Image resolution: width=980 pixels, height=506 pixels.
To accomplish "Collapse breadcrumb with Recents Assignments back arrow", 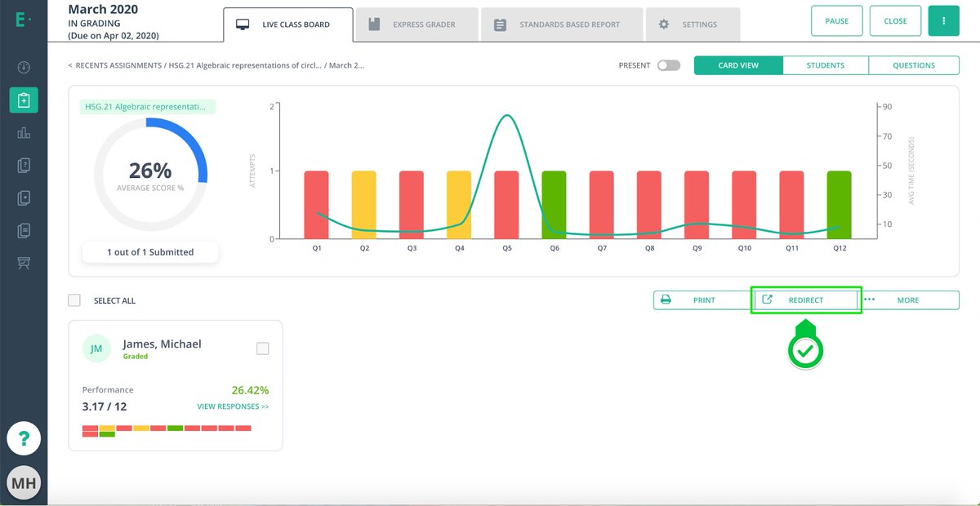I will (x=69, y=65).
